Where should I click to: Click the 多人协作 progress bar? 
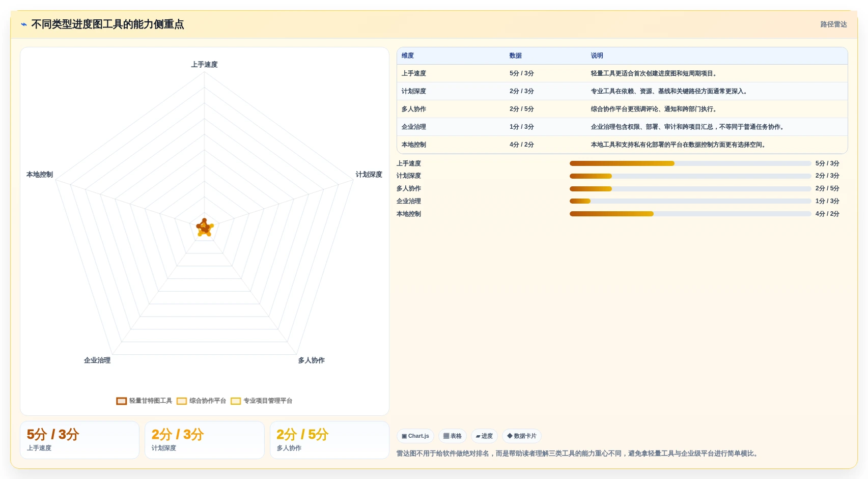(690, 189)
